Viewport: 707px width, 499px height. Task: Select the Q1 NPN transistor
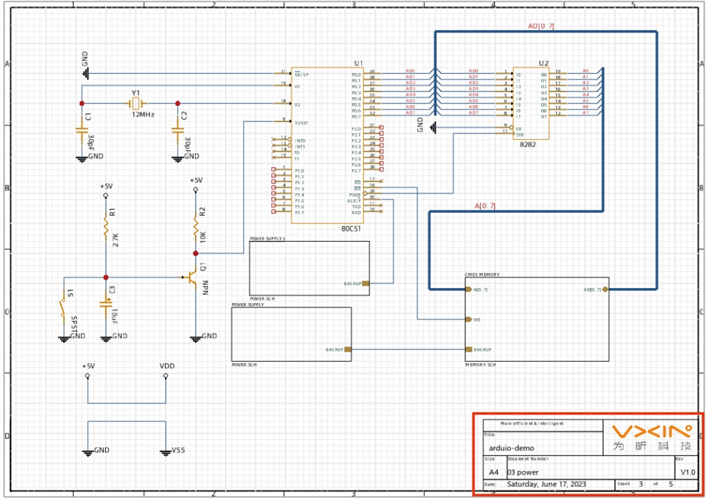190,277
